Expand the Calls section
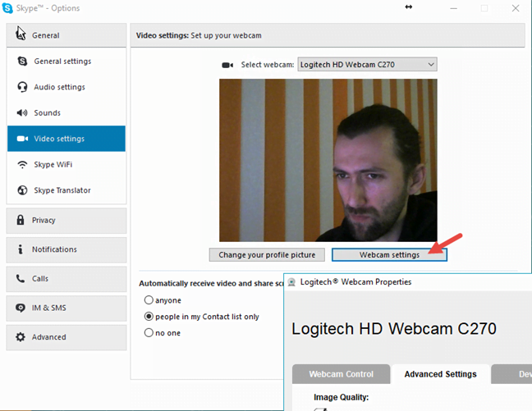 (66, 279)
